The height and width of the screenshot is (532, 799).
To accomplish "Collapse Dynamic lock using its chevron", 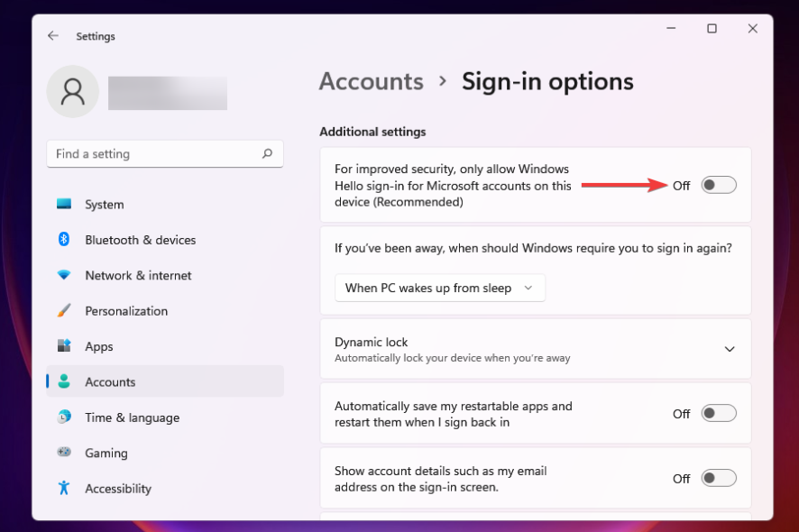I will click(730, 349).
